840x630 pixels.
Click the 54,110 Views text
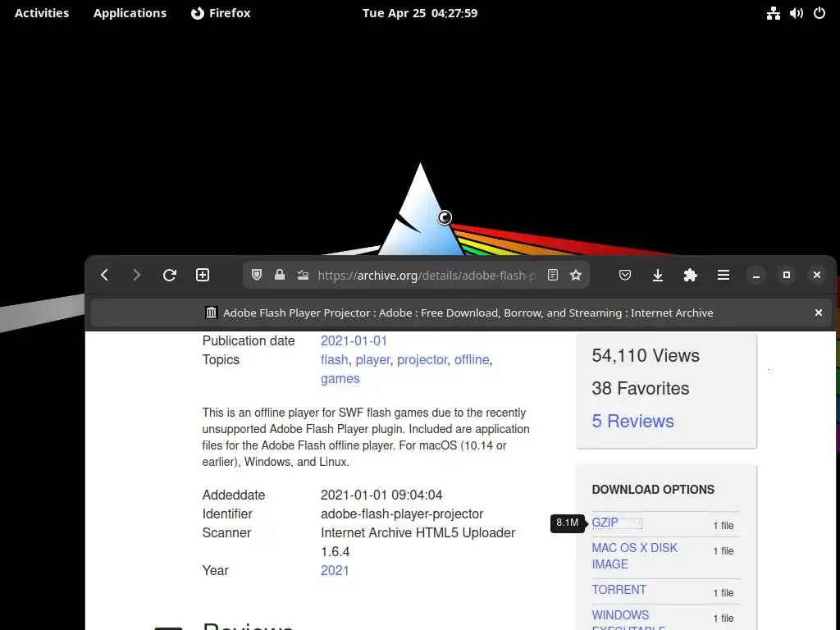(646, 356)
